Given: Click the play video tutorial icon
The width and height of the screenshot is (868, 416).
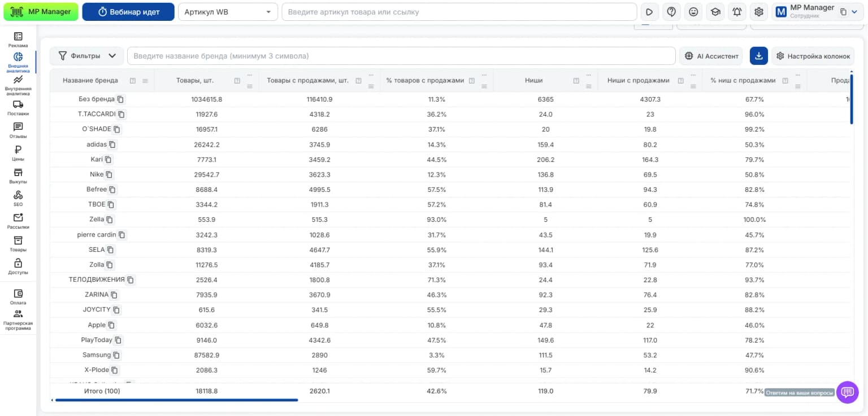Looking at the screenshot, I should click(x=649, y=12).
